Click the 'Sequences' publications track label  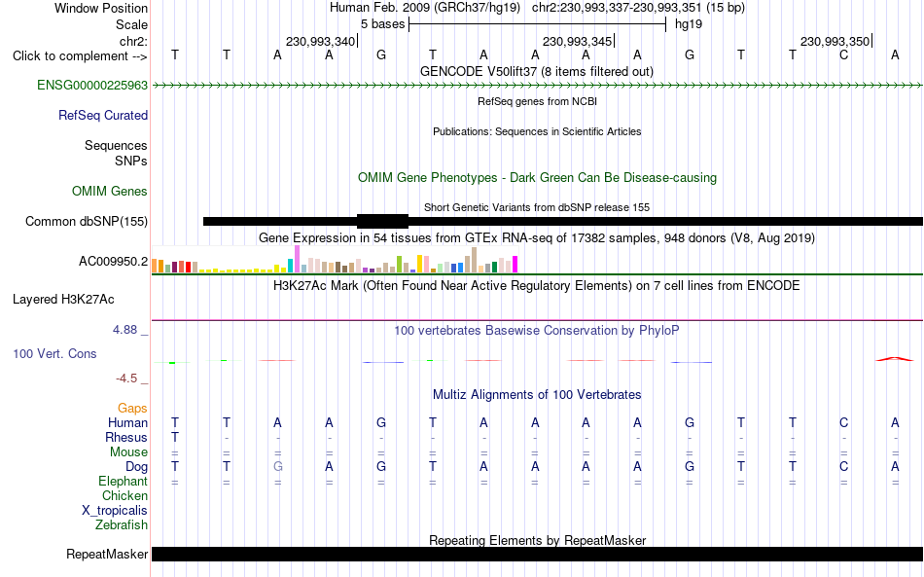116,146
